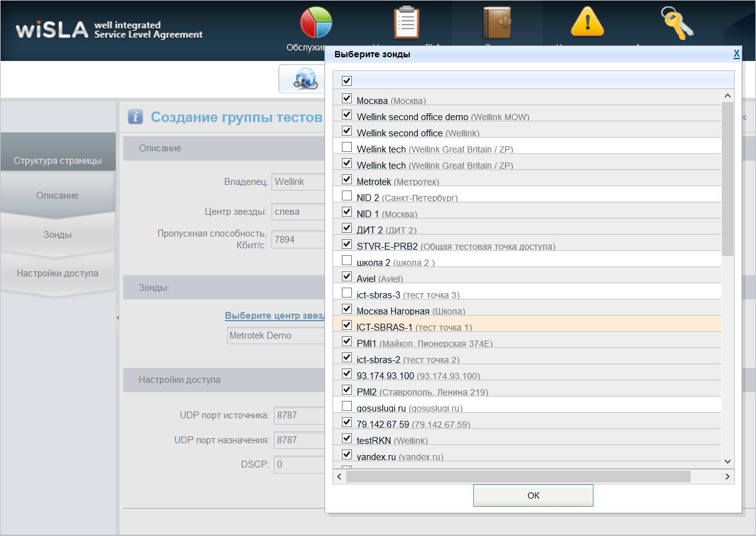Click OK to confirm probe selection

point(533,496)
